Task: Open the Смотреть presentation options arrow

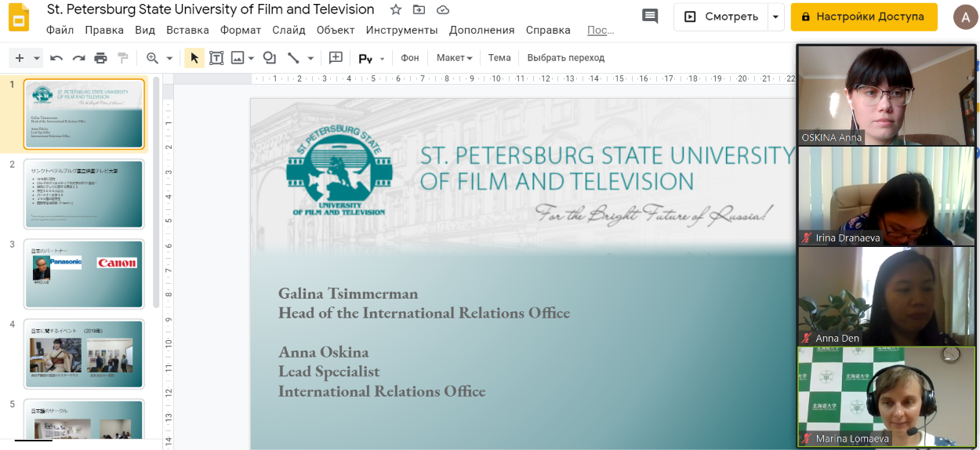Action: coord(775,16)
